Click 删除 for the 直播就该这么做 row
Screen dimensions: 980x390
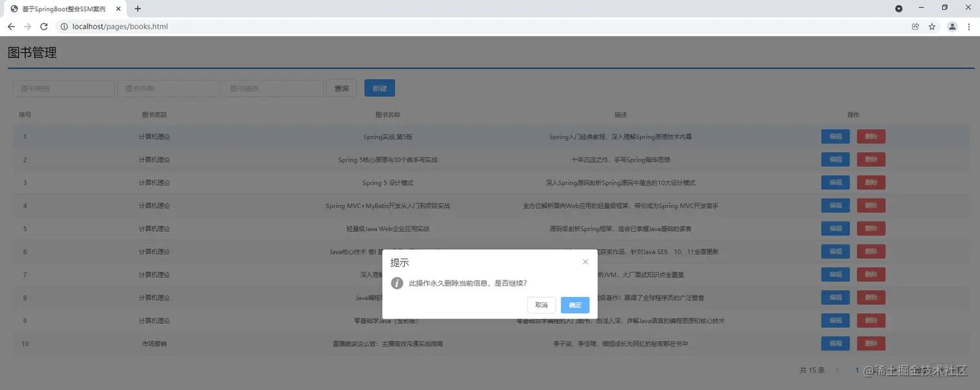pos(871,343)
